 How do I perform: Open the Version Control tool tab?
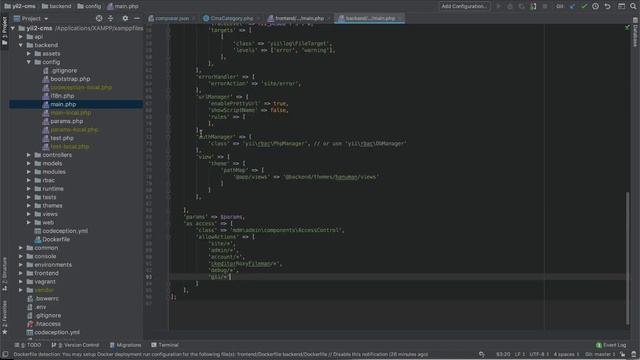tap(76, 345)
